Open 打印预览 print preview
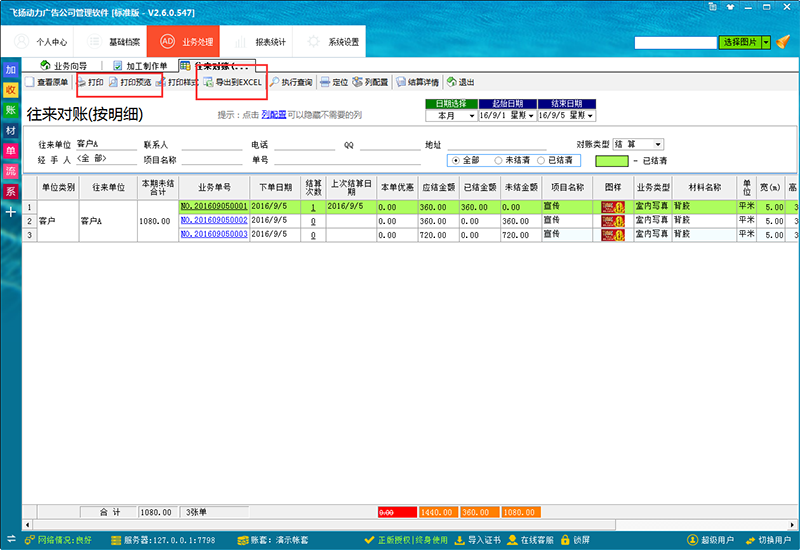 130,82
